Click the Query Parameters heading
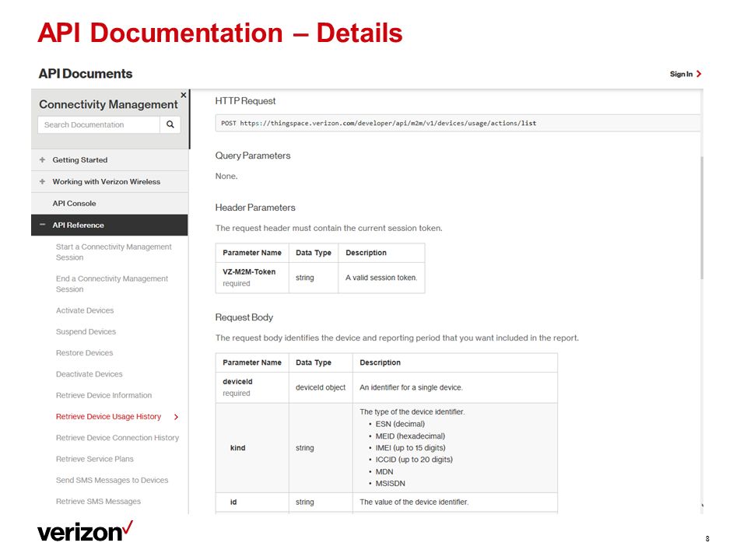This screenshot has width=747, height=560. pos(252,156)
